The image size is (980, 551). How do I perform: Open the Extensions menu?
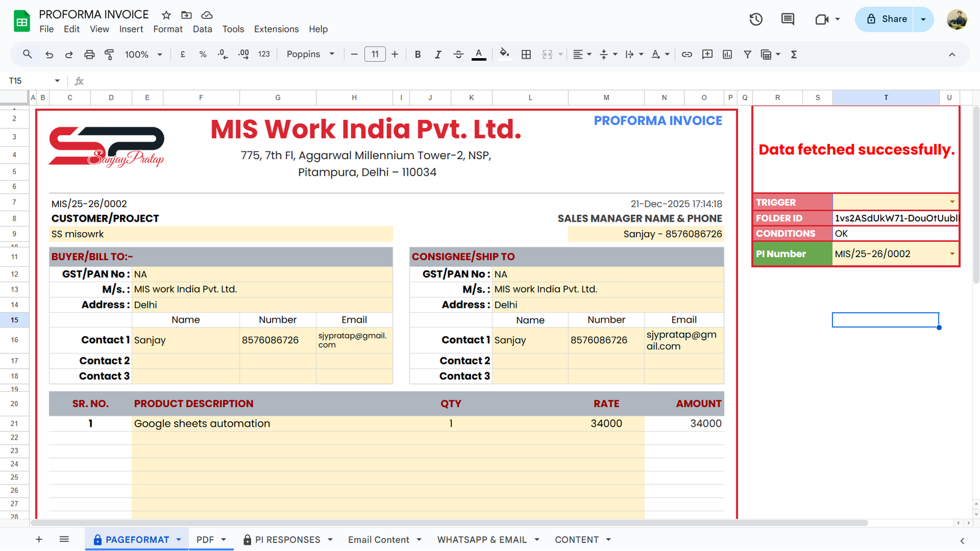[276, 29]
